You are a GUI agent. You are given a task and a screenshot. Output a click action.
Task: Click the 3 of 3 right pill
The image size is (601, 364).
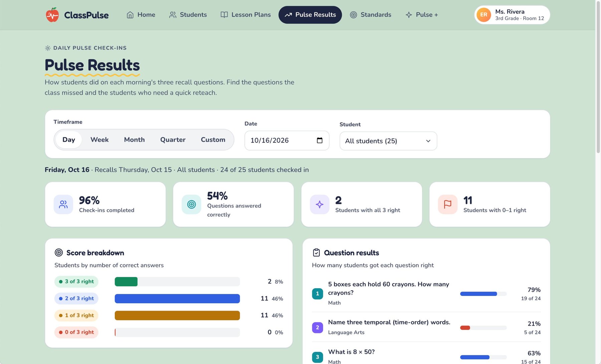[x=76, y=282]
